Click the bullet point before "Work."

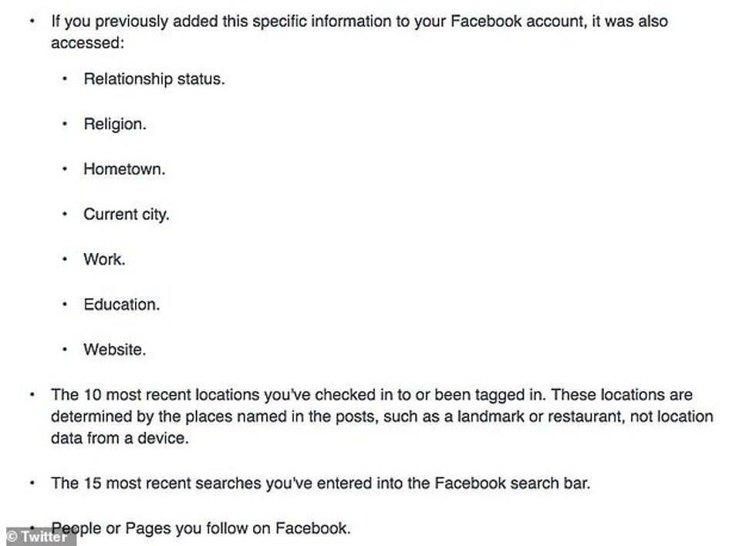point(65,260)
